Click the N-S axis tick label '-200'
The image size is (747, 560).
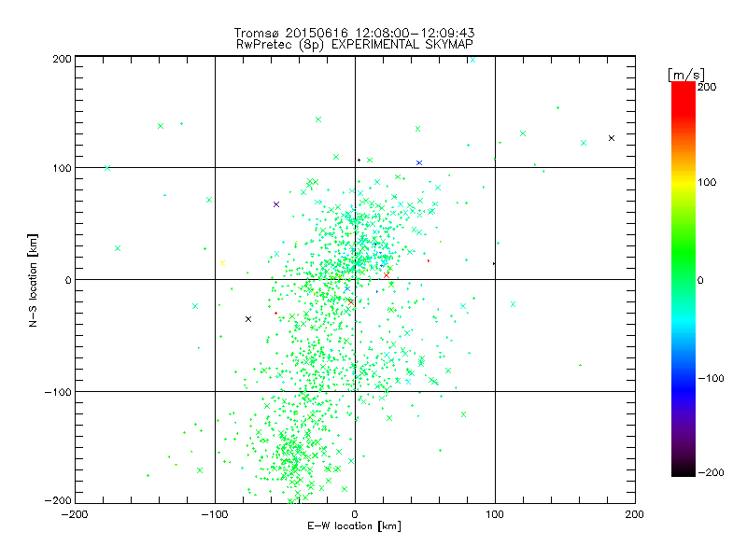pyautogui.click(x=58, y=500)
